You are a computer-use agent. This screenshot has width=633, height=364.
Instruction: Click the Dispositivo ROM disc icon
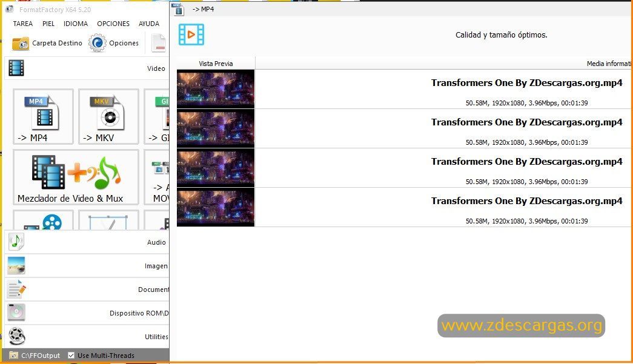tap(16, 313)
